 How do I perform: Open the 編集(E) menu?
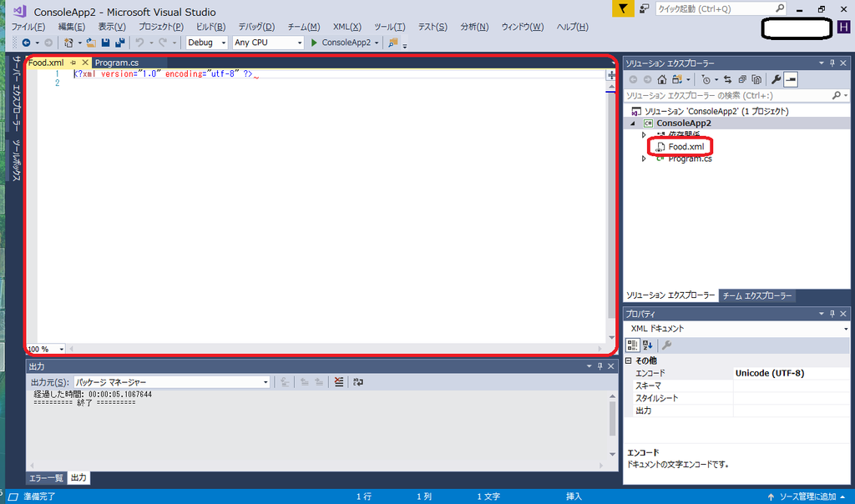72,27
